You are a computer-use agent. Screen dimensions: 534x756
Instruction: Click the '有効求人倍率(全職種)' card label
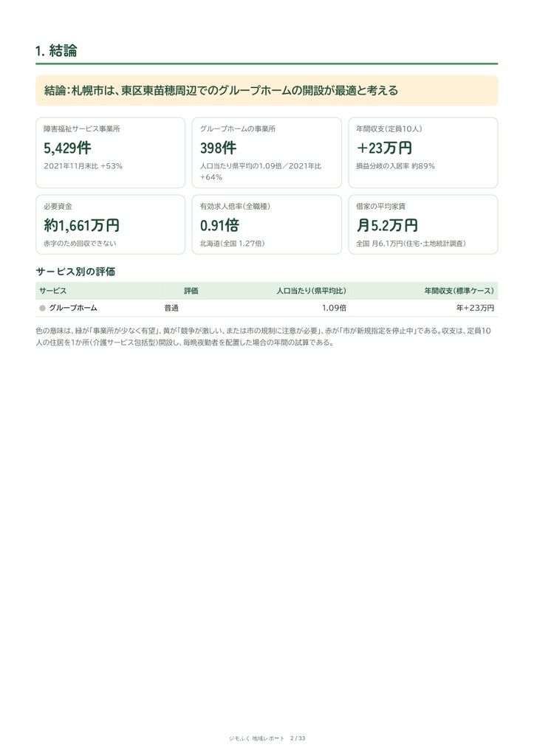pos(235,207)
